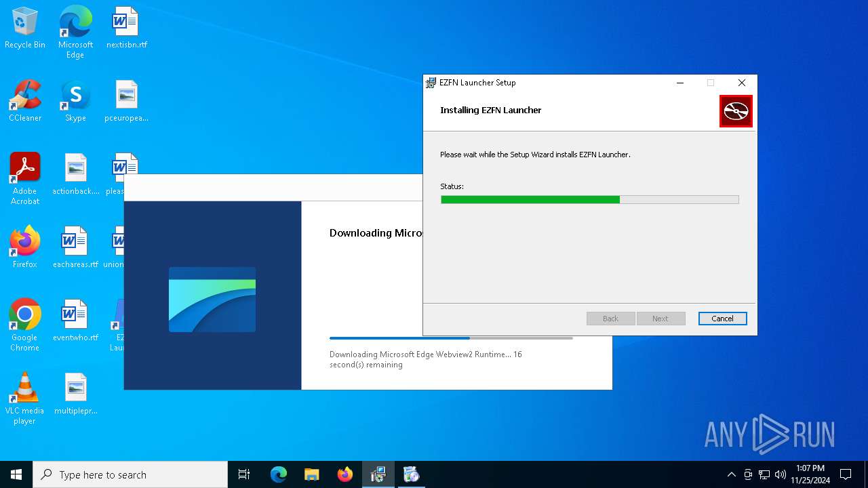The width and height of the screenshot is (868, 488).
Task: Open the Recycle Bin desktop icon
Action: 25,28
